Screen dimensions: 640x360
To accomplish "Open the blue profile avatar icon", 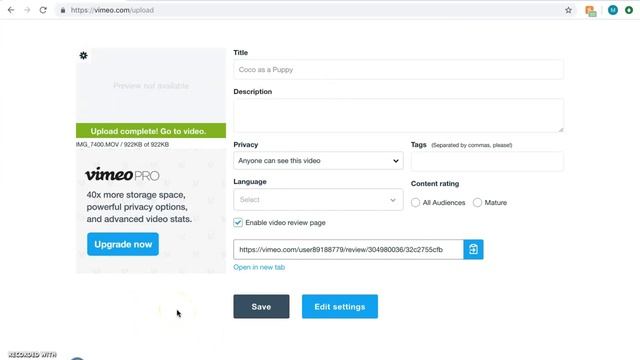I will pos(613,10).
